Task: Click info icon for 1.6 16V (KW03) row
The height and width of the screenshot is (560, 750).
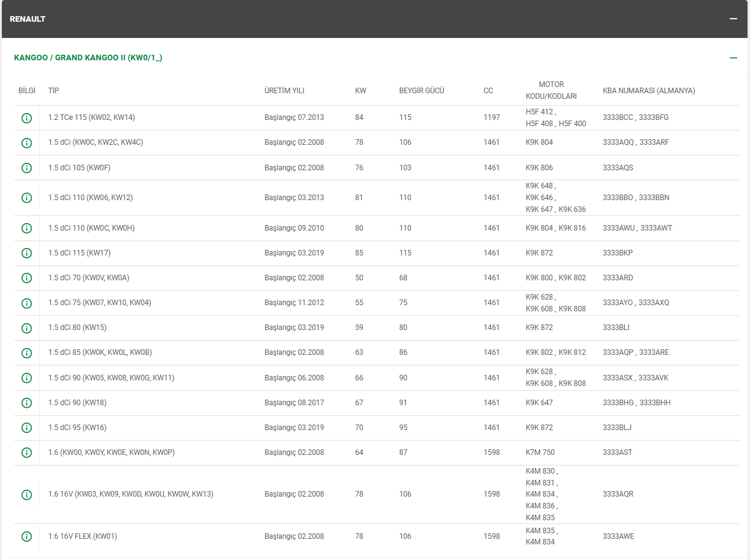Action: pyautogui.click(x=27, y=495)
